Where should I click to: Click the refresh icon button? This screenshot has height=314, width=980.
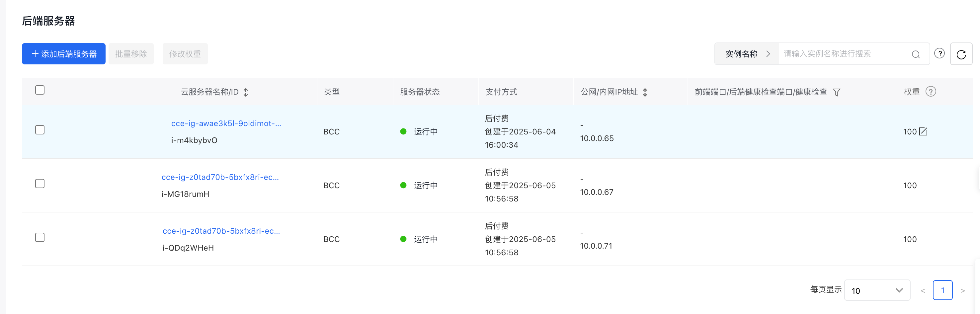961,54
